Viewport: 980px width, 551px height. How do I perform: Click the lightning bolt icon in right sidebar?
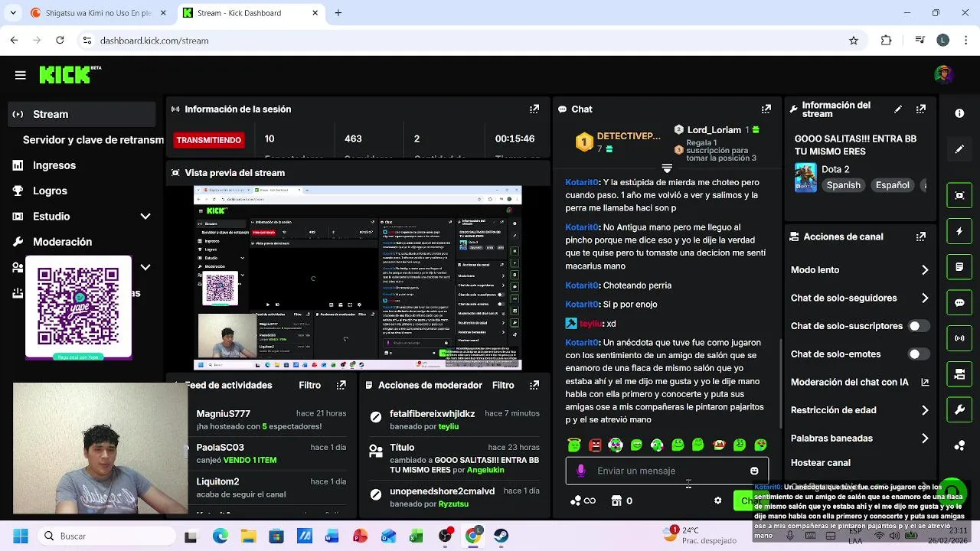coord(959,231)
